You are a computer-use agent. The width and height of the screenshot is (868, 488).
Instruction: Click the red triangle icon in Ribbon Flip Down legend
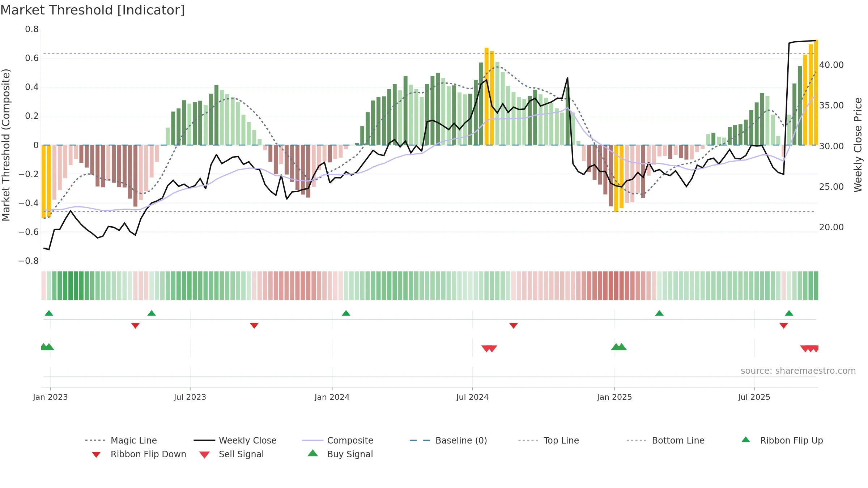[96, 455]
